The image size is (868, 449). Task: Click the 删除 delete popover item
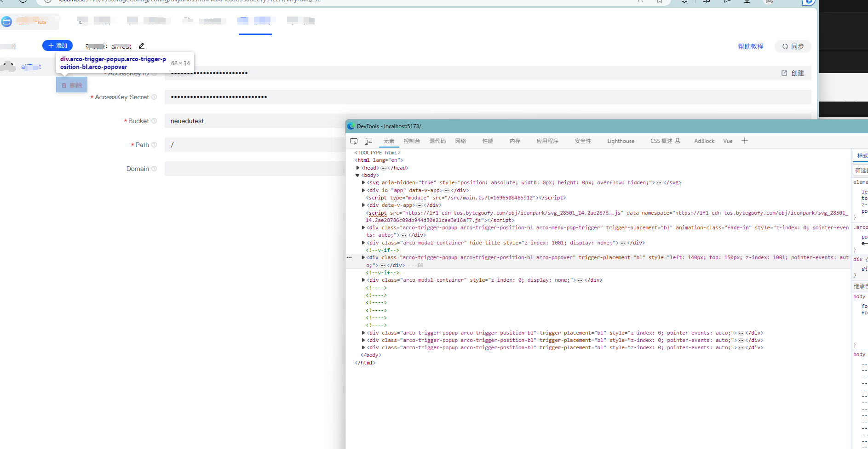click(72, 85)
